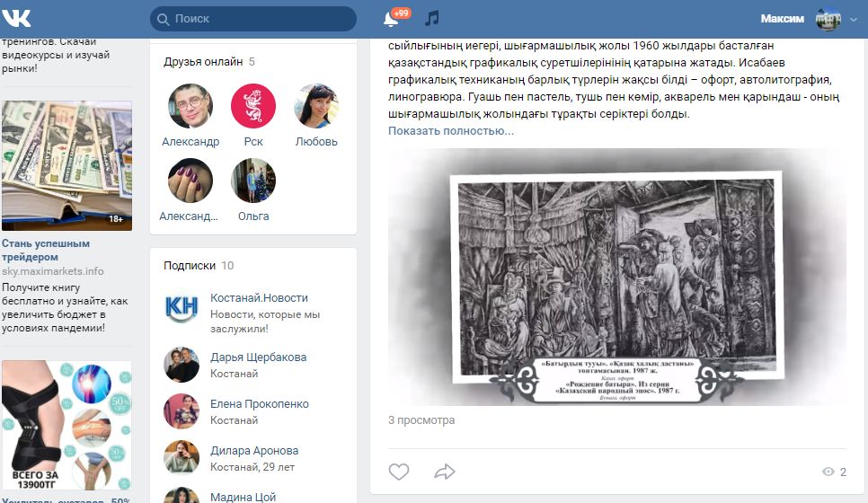Open truncated Александ... name link
868x503 pixels.
coord(189,216)
